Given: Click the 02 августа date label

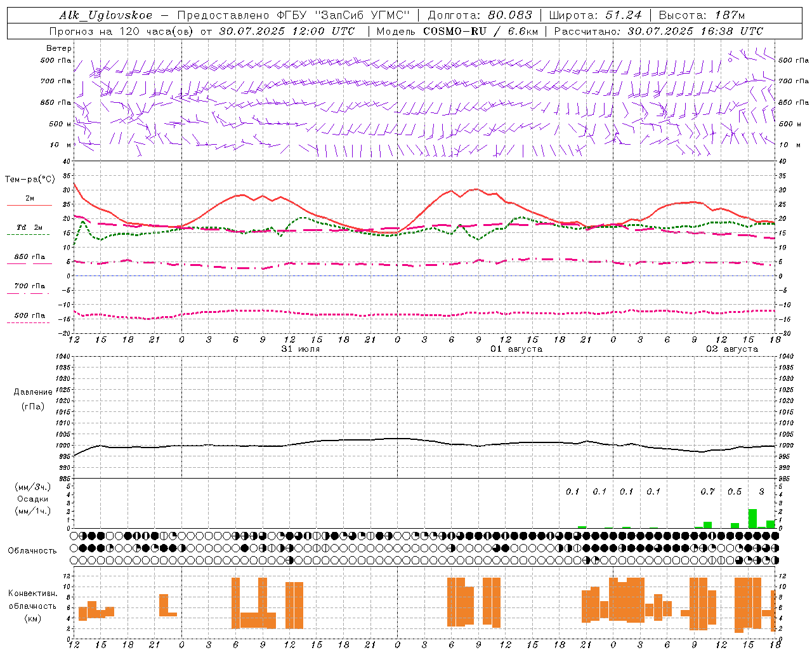Looking at the screenshot, I should pos(732,348).
